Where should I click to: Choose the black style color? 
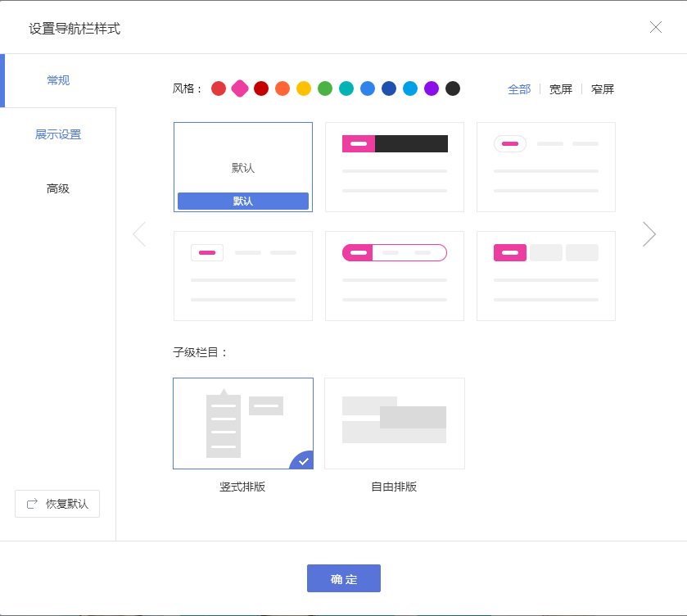click(453, 88)
